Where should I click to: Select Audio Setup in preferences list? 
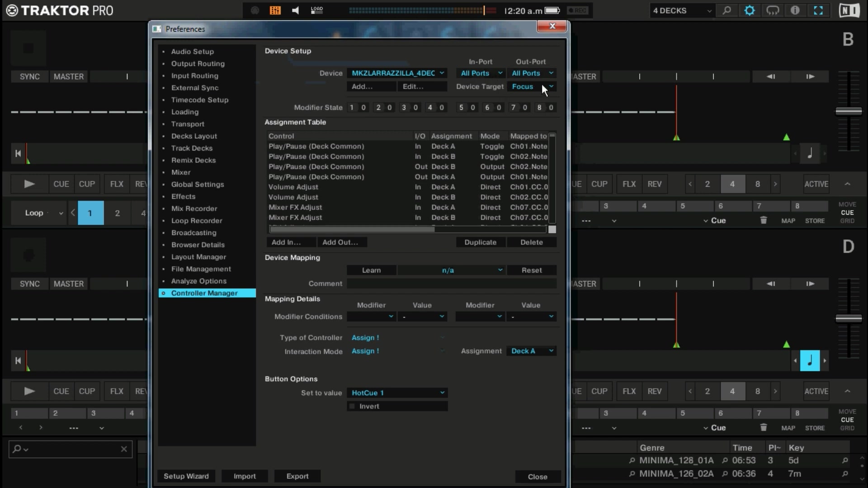(x=192, y=52)
